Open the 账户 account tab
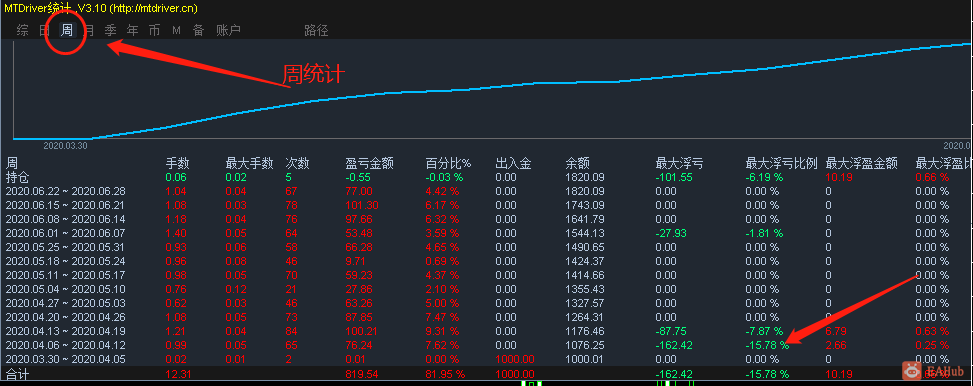This screenshot has width=973, height=386. (228, 30)
